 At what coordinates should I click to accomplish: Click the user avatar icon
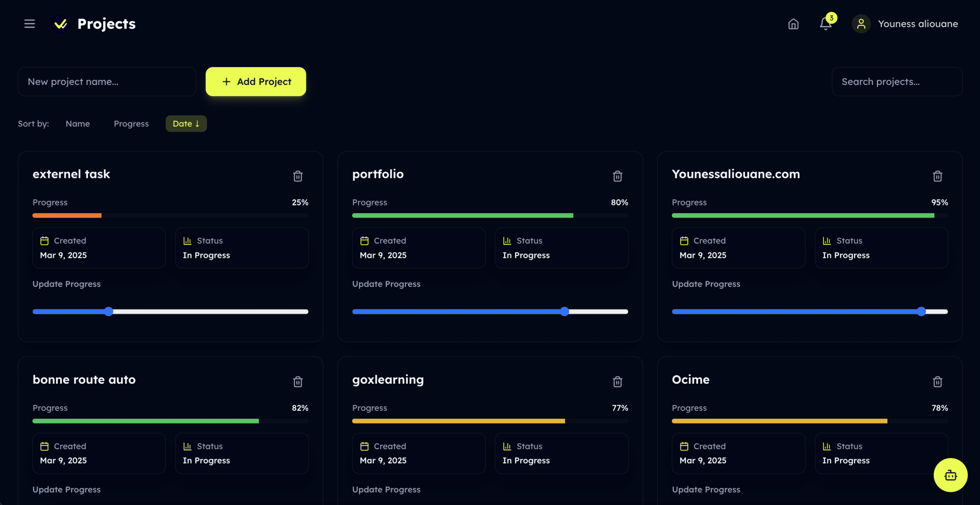point(861,24)
